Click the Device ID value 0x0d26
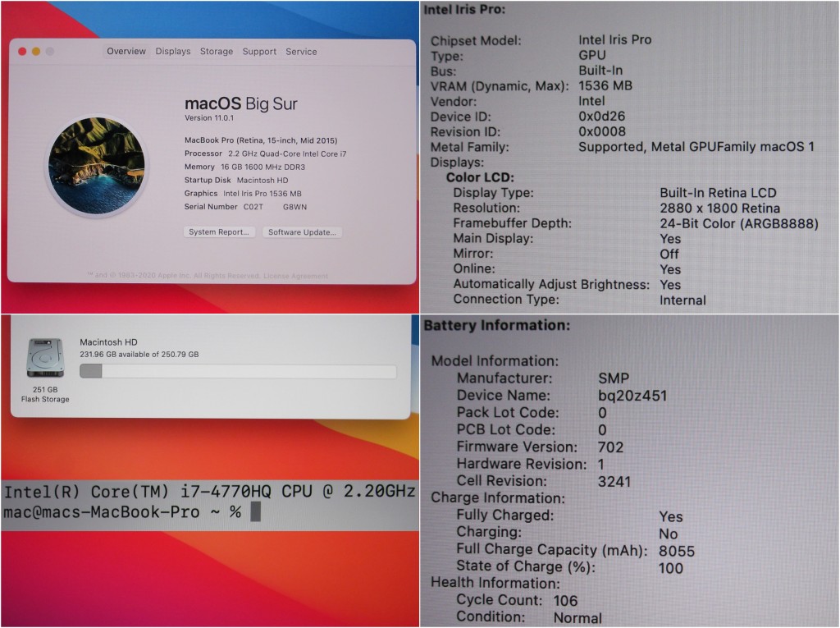 [601, 117]
